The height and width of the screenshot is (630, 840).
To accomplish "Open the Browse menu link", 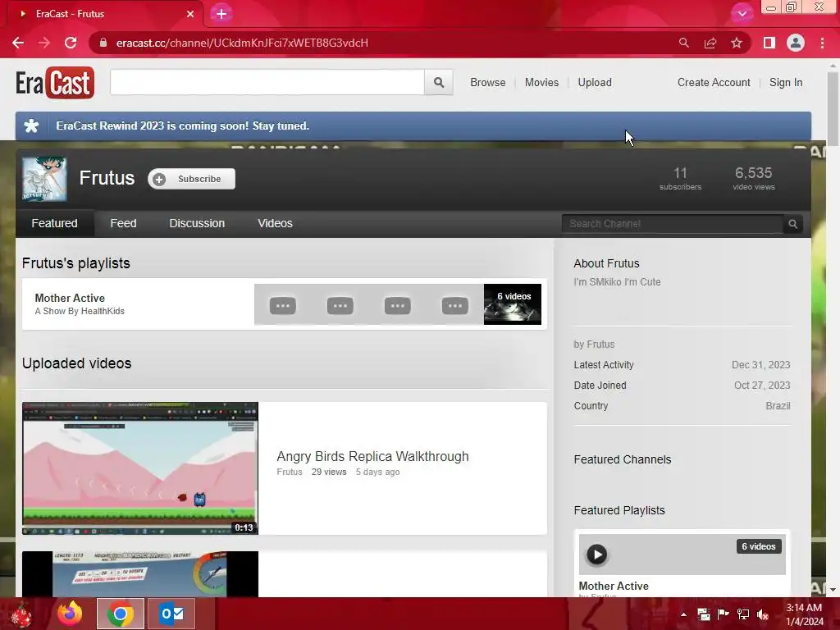I will [x=488, y=83].
